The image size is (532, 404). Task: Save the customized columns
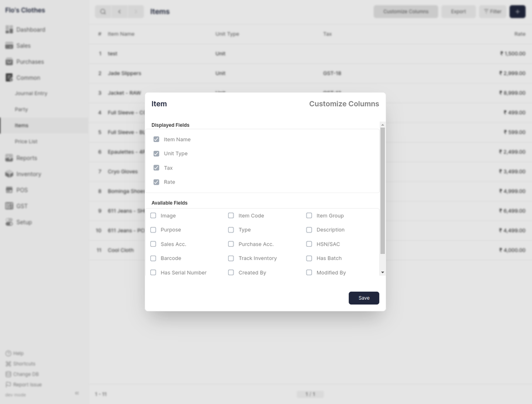(363, 298)
